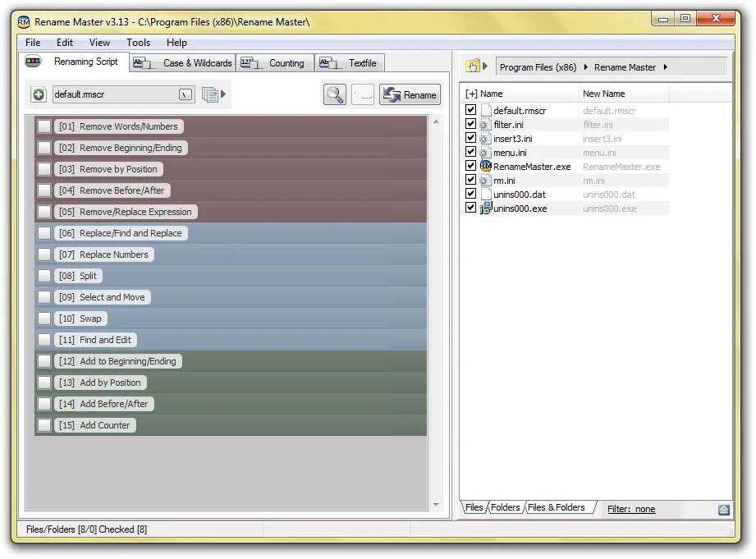Viewport: 756px width, 559px height.
Task: Click the rm.ini file icon
Action: [485, 181]
